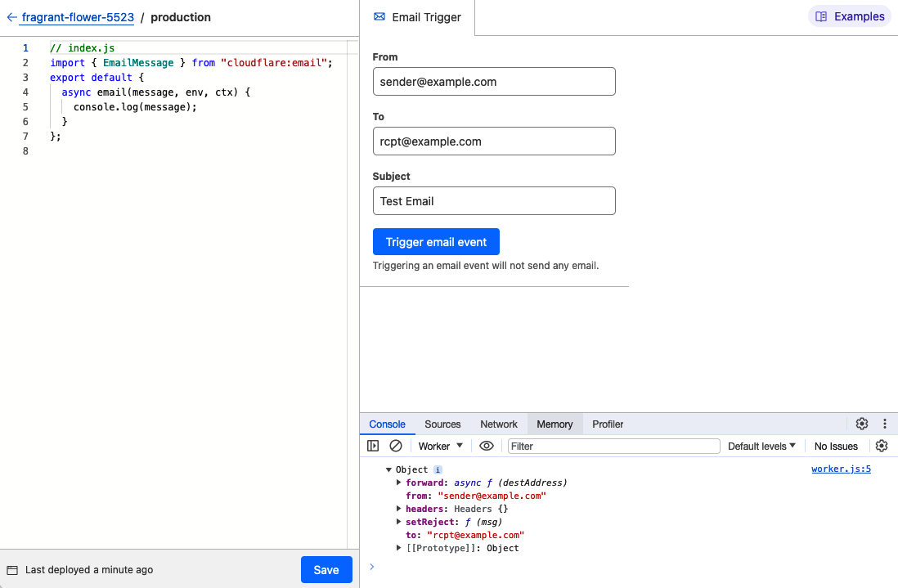Viewport: 898px width, 588px height.
Task: Open the Default levels dropdown
Action: click(761, 446)
